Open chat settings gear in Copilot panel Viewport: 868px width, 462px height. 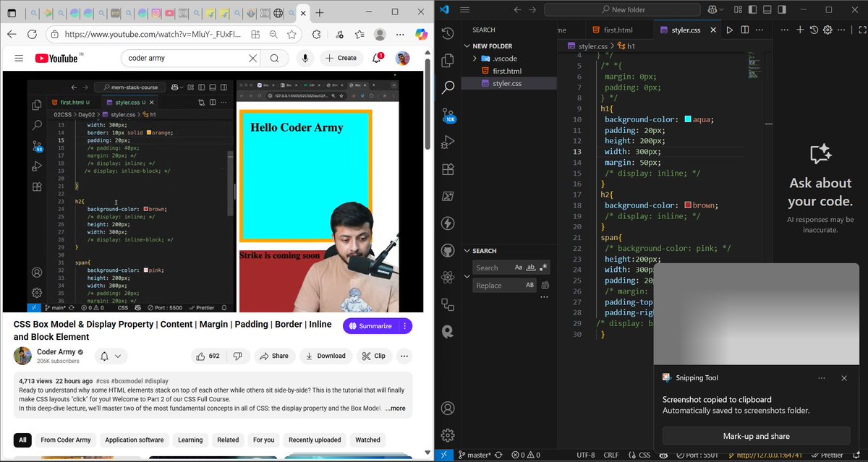828,30
